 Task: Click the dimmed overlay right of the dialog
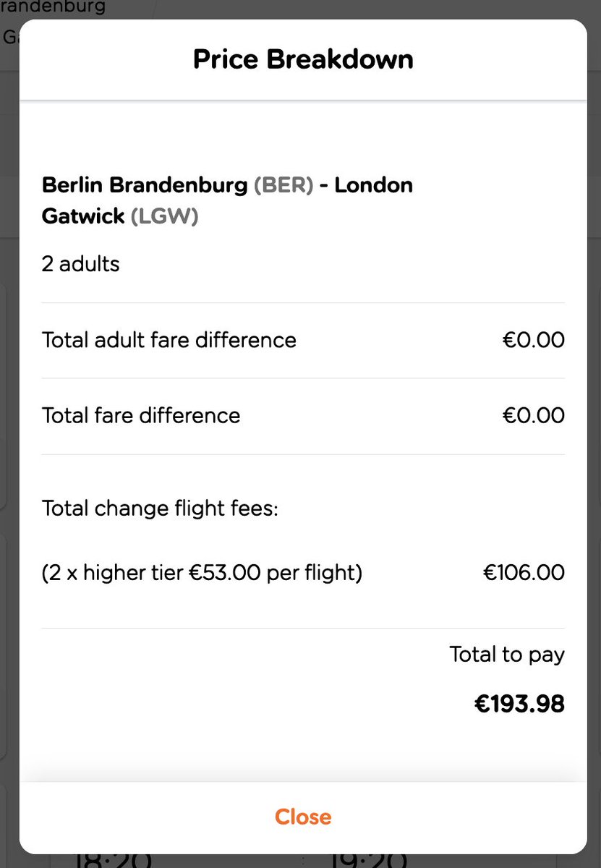click(594, 434)
